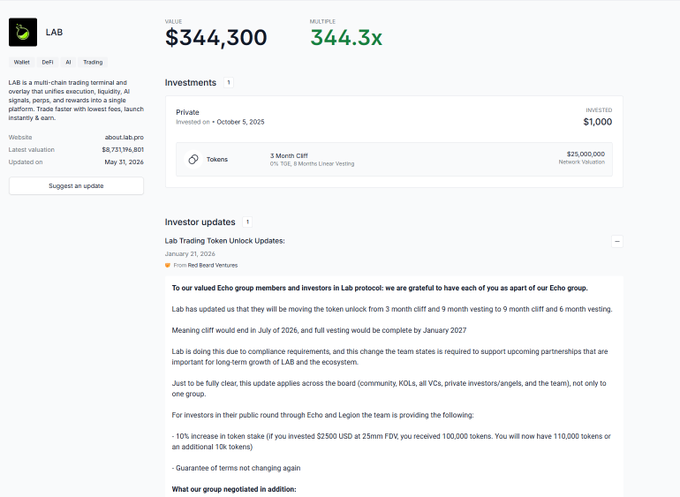
Task: Click the $344,300 value figure
Action: click(x=216, y=38)
